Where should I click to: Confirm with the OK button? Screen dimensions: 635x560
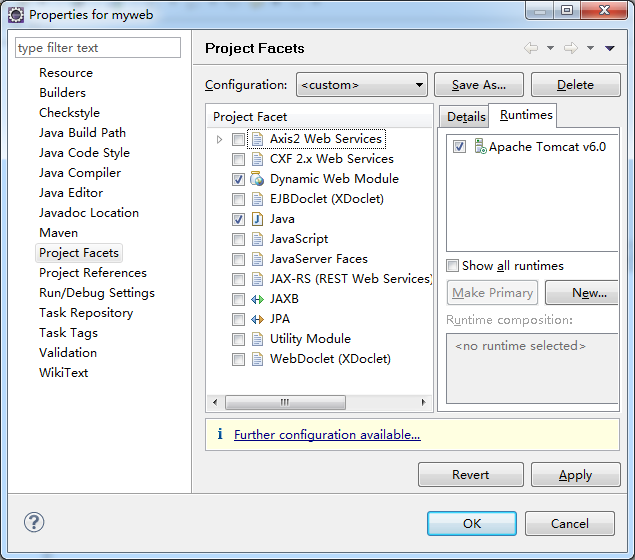pyautogui.click(x=472, y=524)
